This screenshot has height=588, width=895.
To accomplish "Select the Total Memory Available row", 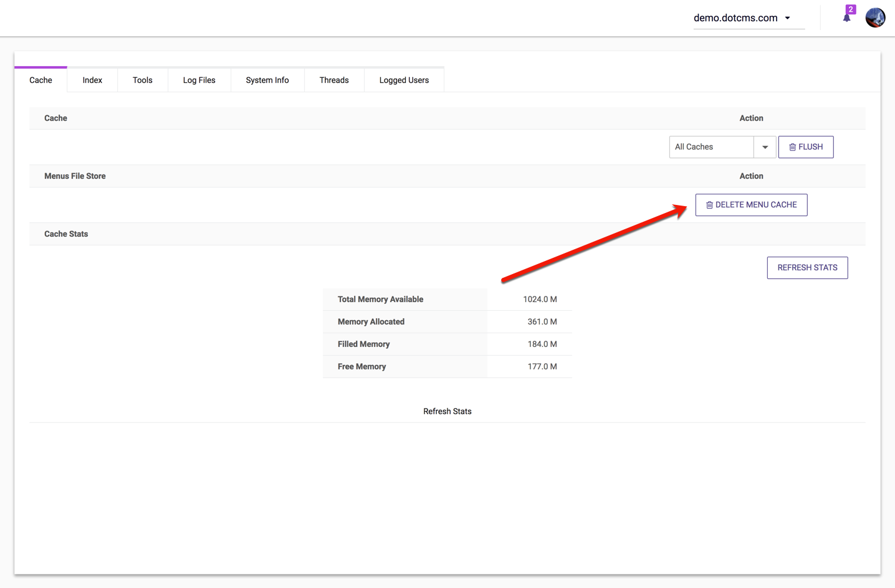I will (447, 300).
